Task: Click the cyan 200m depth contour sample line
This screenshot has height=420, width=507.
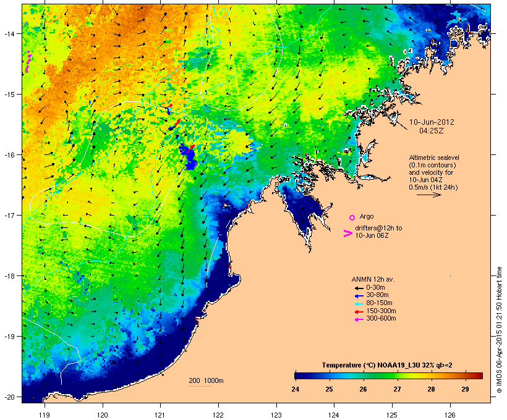Action: pos(200,387)
